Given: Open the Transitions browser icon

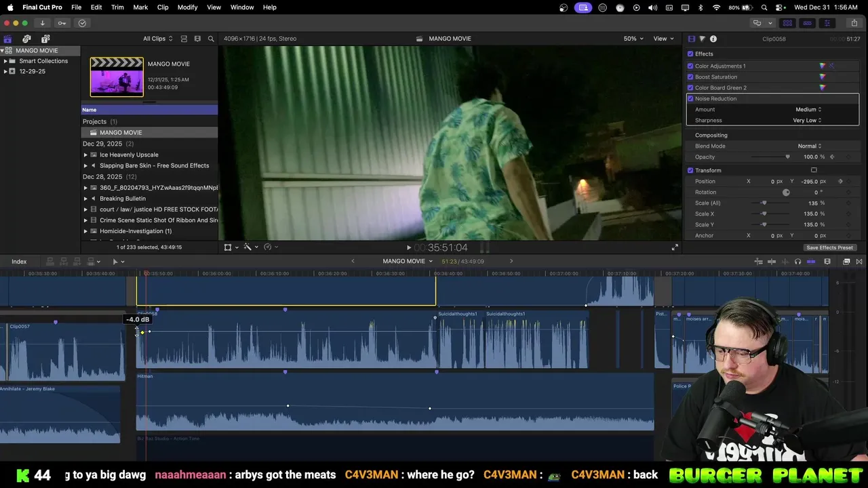Looking at the screenshot, I should [859, 262].
